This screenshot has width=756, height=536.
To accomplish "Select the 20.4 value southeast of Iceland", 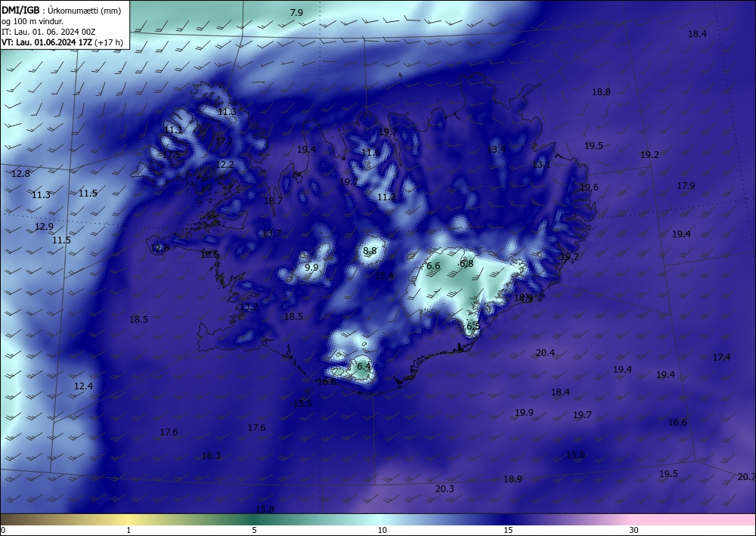I will point(545,353).
